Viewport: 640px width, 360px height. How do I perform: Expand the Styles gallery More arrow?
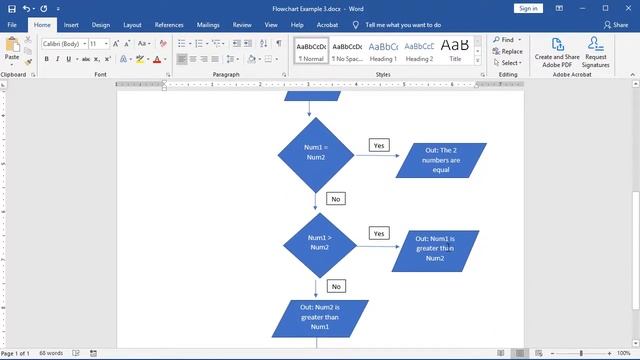pyautogui.click(x=478, y=61)
